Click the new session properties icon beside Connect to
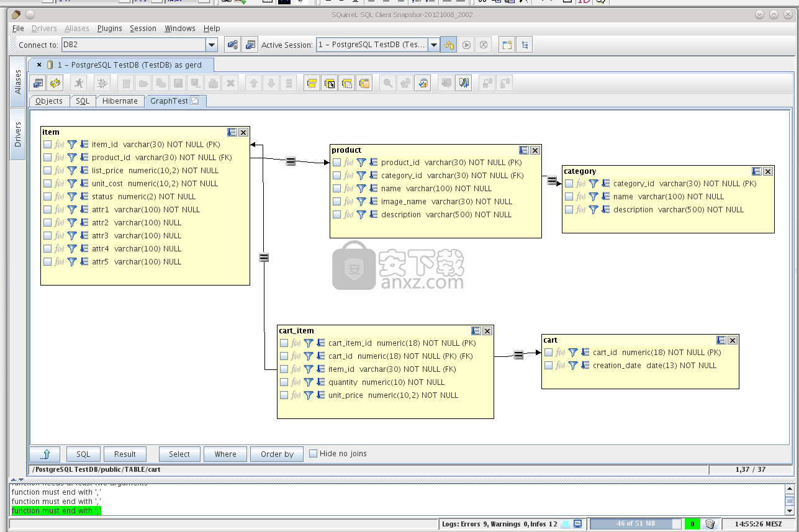Viewport: 799px width, 532px height. (232, 45)
